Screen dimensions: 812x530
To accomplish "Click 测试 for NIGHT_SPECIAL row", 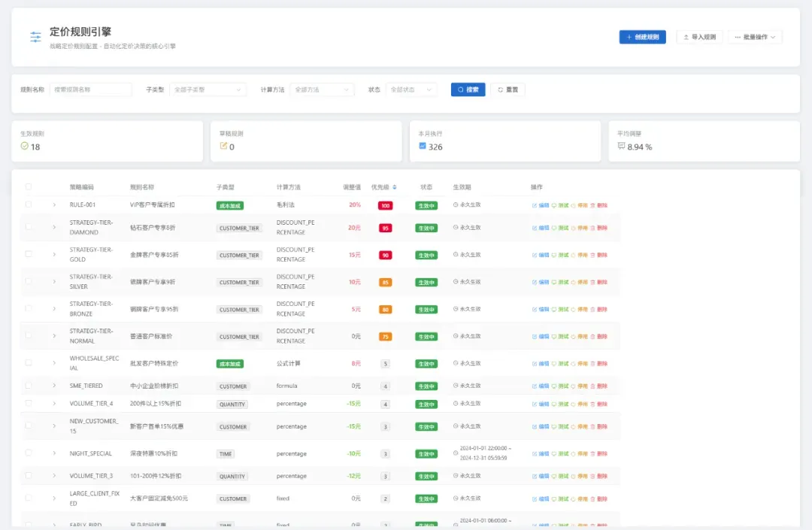I will [x=560, y=453].
